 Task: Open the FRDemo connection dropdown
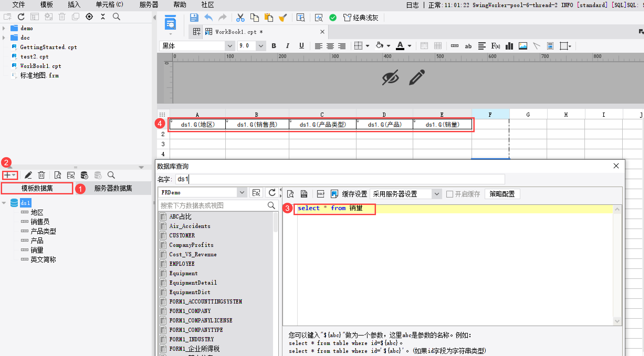[242, 193]
